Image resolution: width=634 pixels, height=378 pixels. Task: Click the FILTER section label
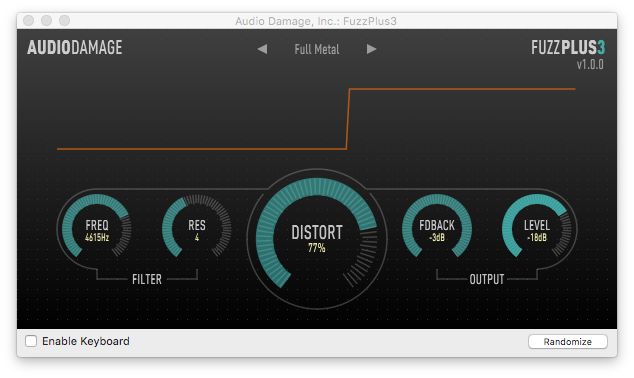[147, 279]
